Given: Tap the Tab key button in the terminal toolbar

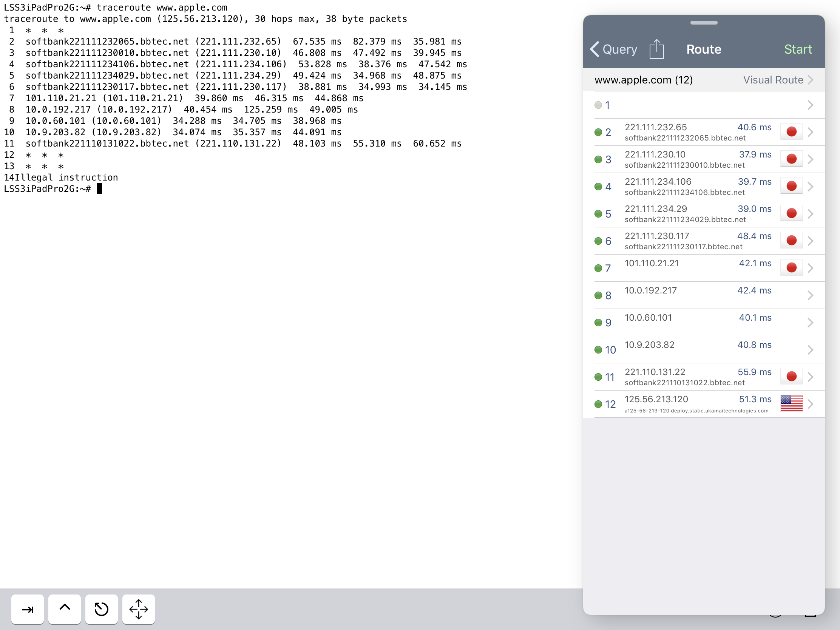Looking at the screenshot, I should 27,609.
